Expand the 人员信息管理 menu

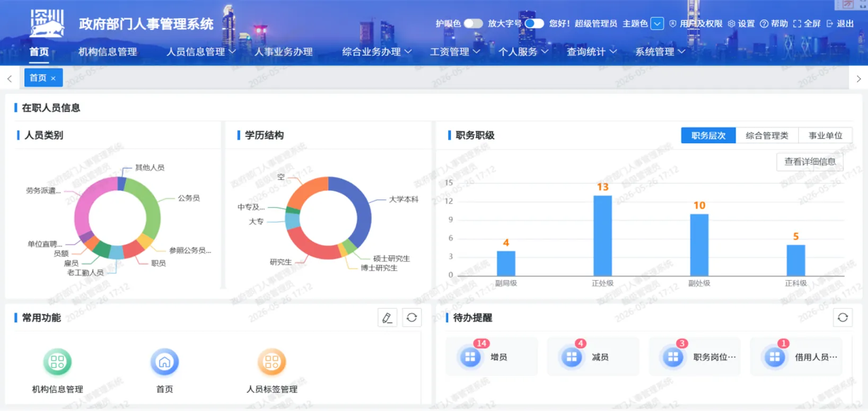201,51
